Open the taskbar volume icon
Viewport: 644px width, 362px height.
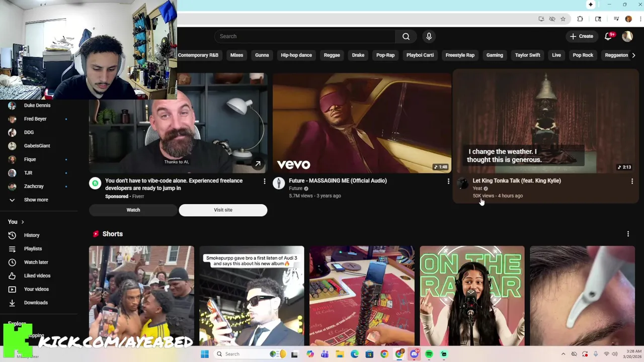[614, 354]
